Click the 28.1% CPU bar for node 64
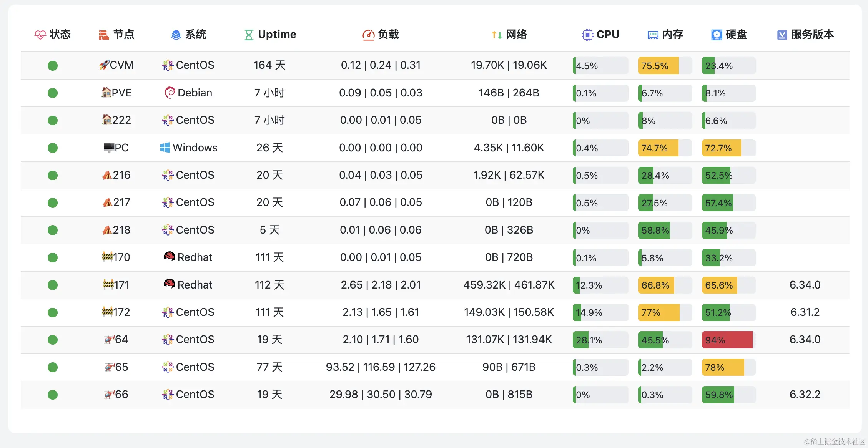 [x=600, y=340]
